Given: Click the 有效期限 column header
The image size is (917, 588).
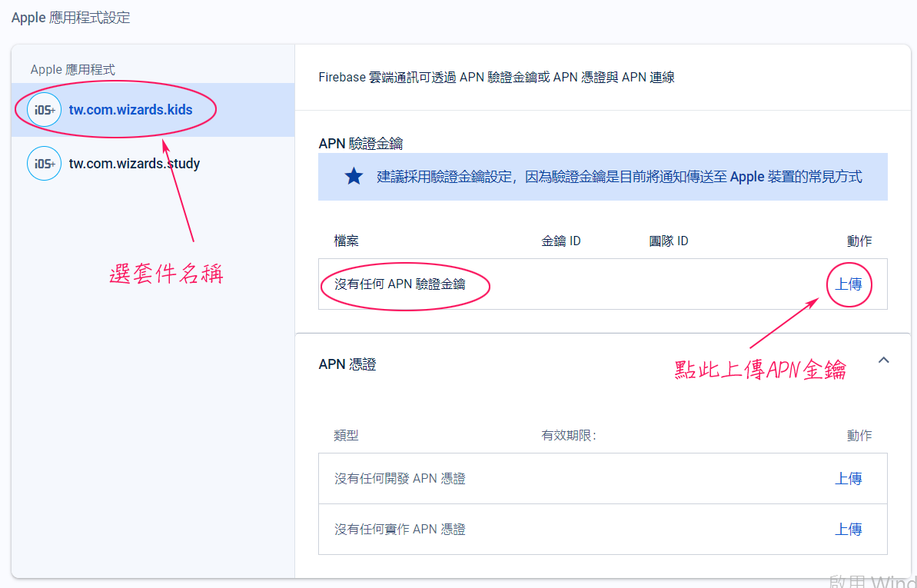Looking at the screenshot, I should coord(569,435).
